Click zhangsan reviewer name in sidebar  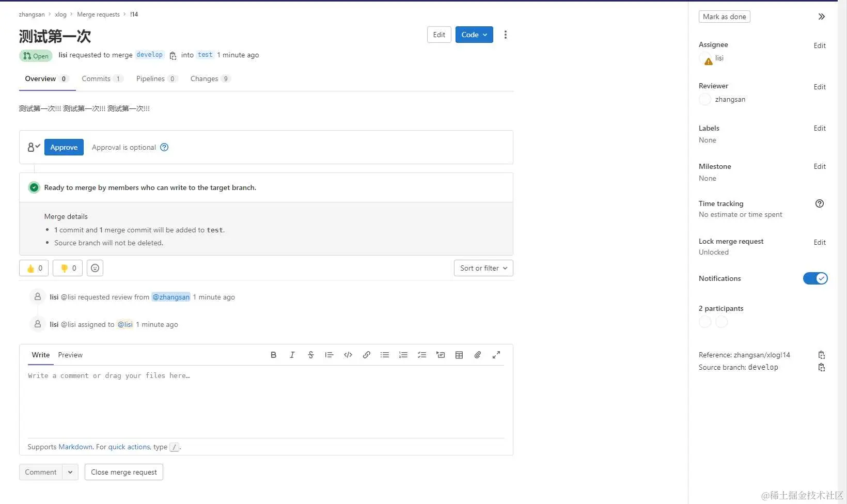coord(730,99)
